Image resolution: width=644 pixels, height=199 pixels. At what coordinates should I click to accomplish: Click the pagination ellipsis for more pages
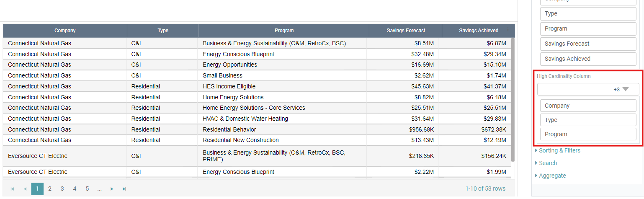tap(99, 189)
